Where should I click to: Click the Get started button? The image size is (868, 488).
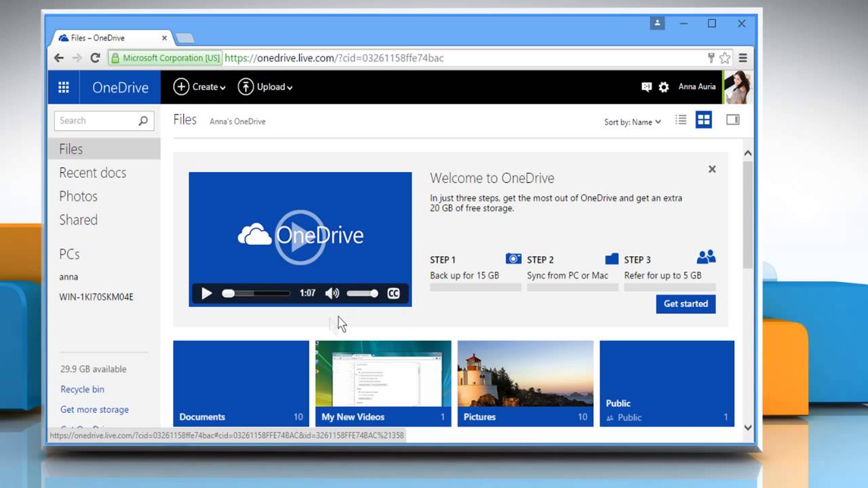(x=686, y=304)
